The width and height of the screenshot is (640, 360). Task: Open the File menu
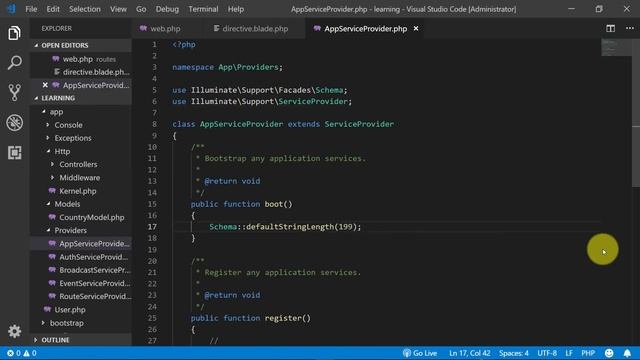(x=31, y=9)
